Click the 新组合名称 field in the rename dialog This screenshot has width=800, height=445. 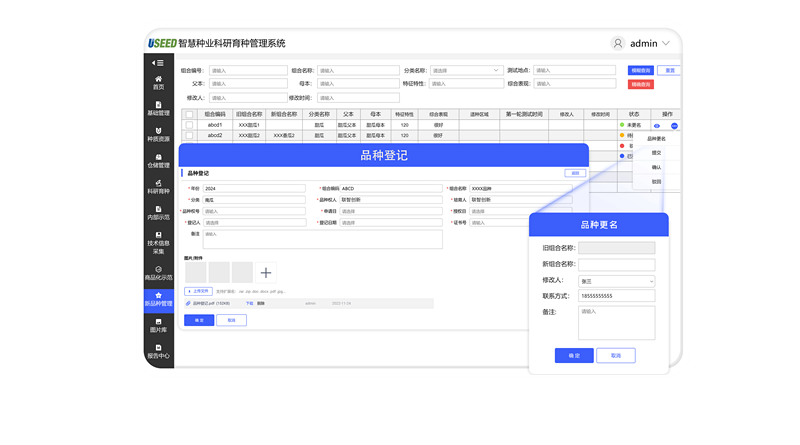(617, 265)
